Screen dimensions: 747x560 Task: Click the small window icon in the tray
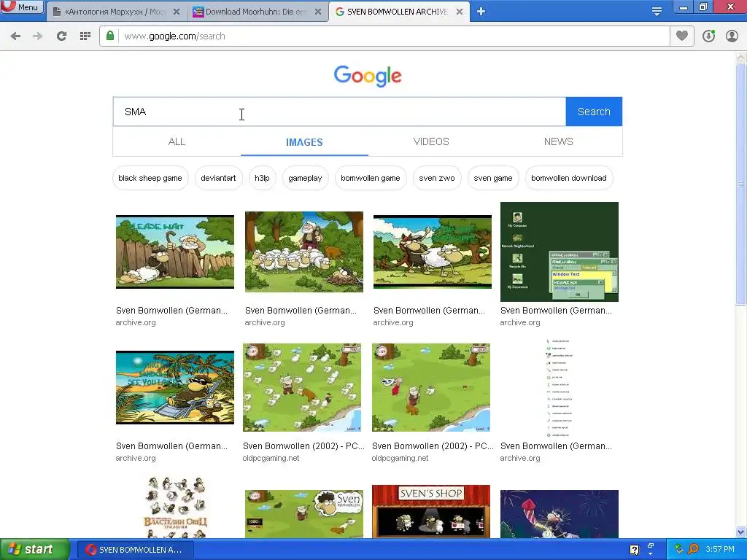coord(650,545)
